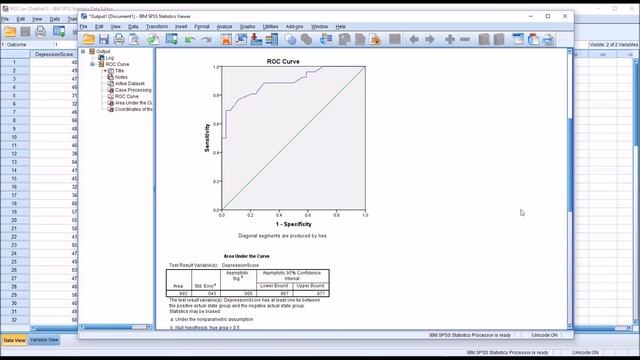Click the Insert Title icon
The height and width of the screenshot is (360, 640).
click(x=533, y=39)
